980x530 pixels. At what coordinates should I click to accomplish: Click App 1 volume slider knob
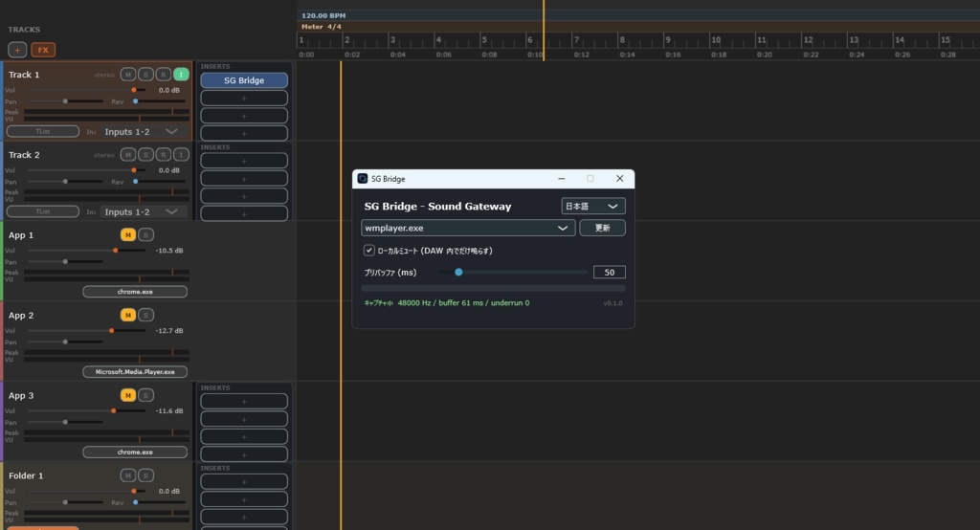tap(116, 251)
